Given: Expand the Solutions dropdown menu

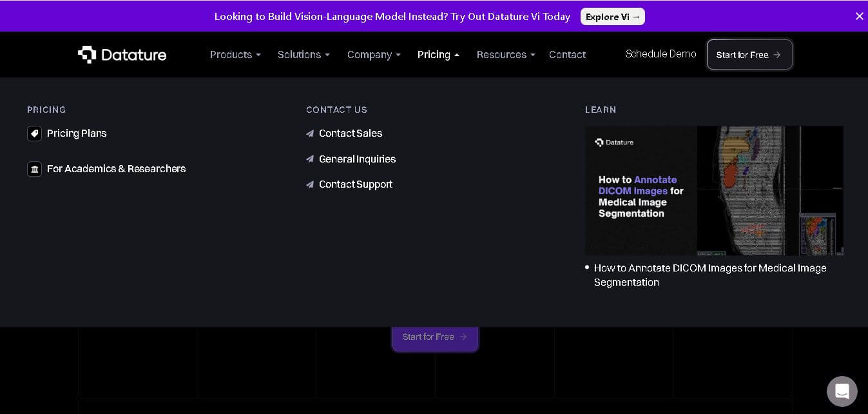Looking at the screenshot, I should point(304,55).
